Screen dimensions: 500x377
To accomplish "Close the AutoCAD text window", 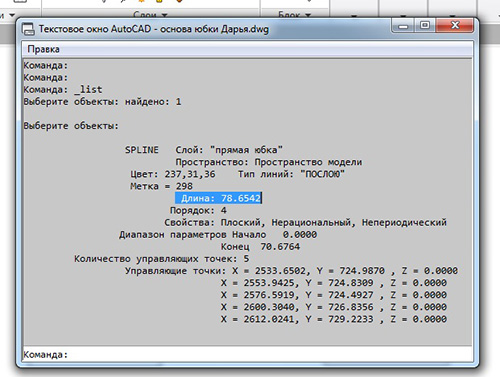I will coord(455,26).
